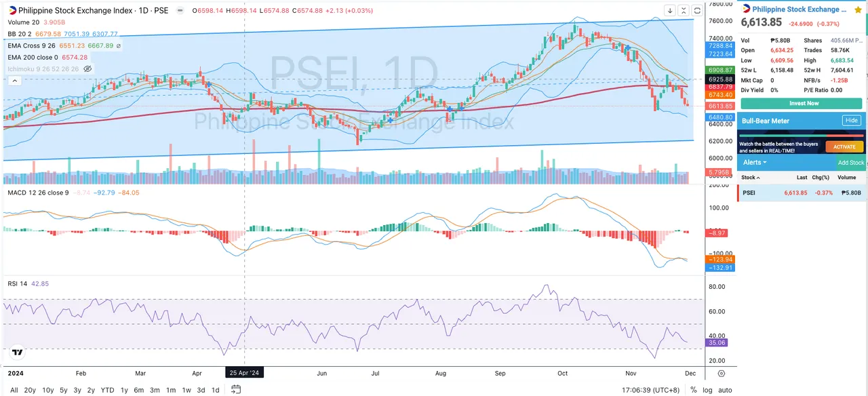Click the collapse arrows button above the chart
The width and height of the screenshot is (868, 396).
(x=683, y=11)
